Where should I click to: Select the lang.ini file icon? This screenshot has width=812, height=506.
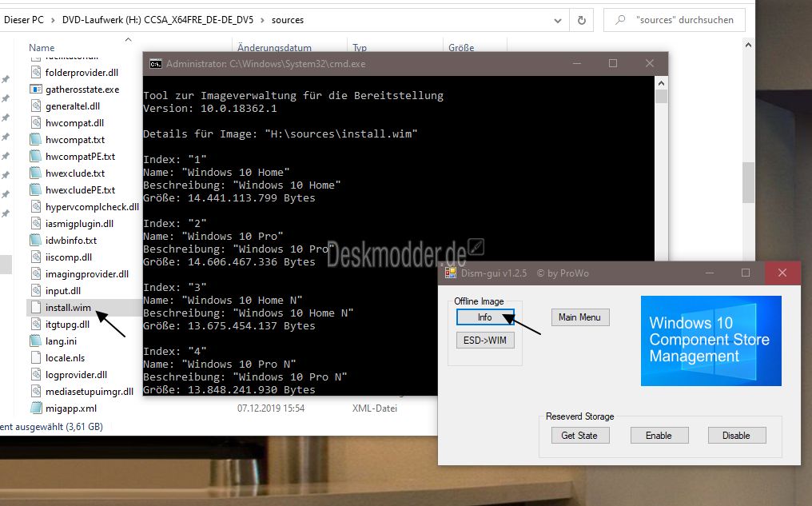click(x=36, y=341)
